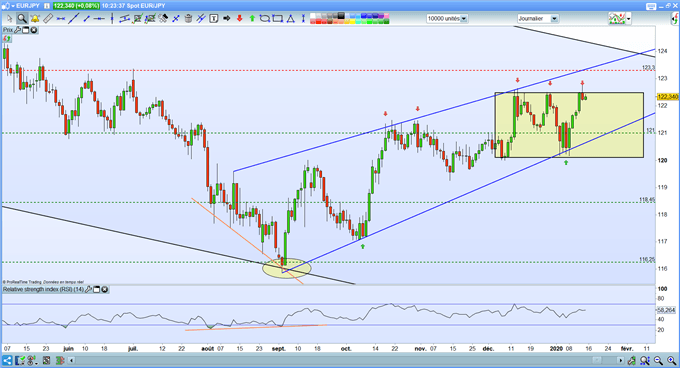Image resolution: width=680 pixels, height=368 pixels.
Task: Select the crossed lines tool
Action: click(x=200, y=19)
